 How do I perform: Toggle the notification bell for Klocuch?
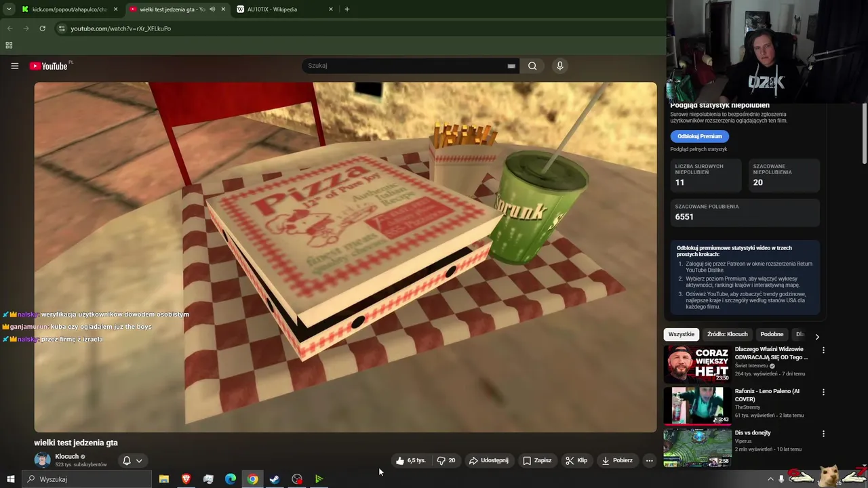point(126,461)
